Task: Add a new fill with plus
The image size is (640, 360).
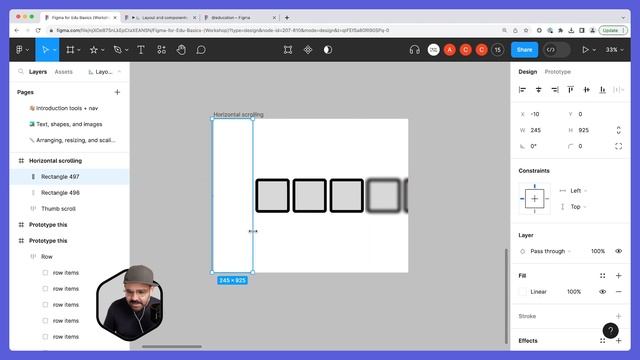Action: point(618,276)
